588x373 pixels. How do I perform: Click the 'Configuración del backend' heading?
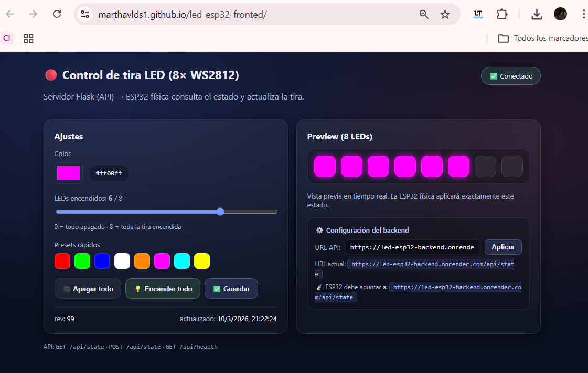tap(368, 231)
